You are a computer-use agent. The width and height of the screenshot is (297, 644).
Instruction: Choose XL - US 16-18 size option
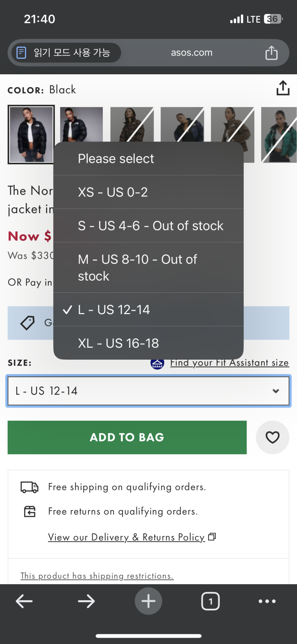pyautogui.click(x=148, y=343)
